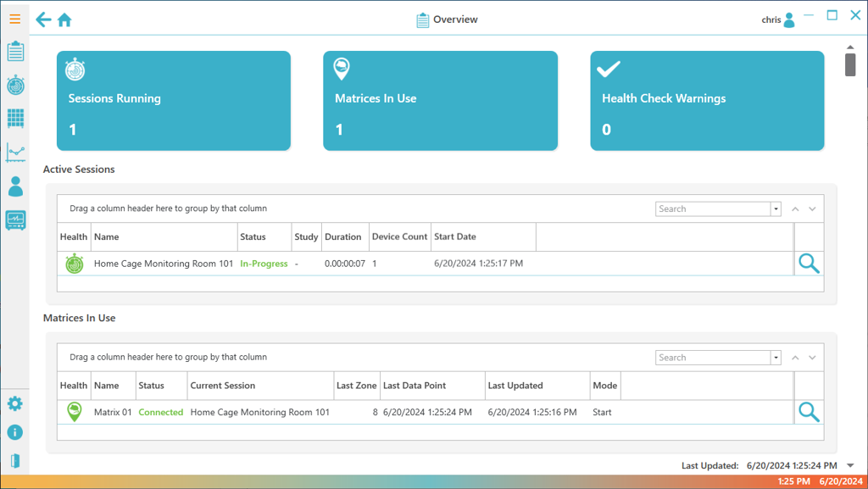Screen dimensions: 868x489
Task: View details with Active Sessions magnifier icon
Action: (x=809, y=264)
